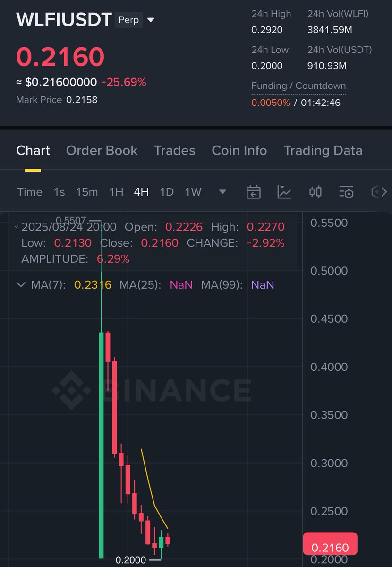Tap the 0.5500 price axis label

329,223
